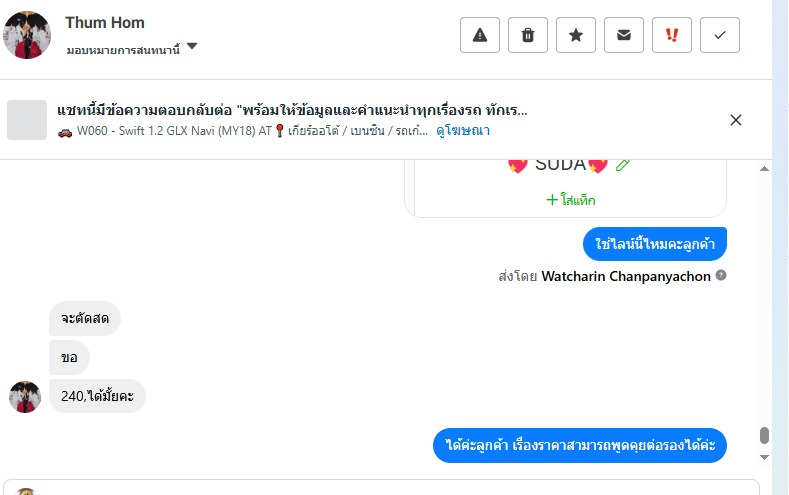Click the envelope mark unread icon
Viewport: 789px width, 495px height.
(x=624, y=35)
